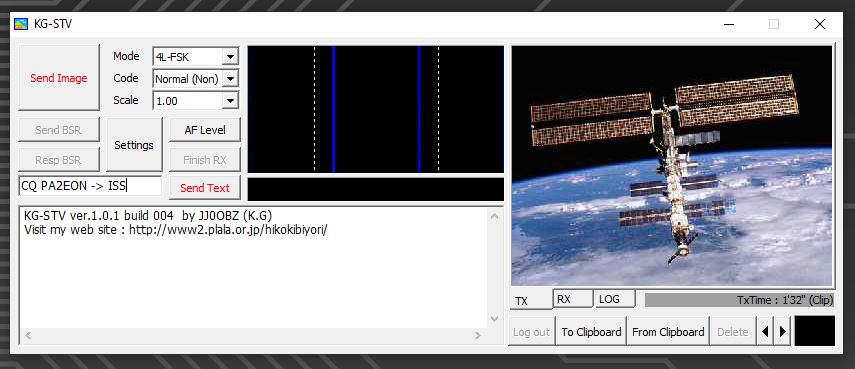Click the KG-STV app icon in title bar
Screen dimensions: 855x369
[x=21, y=24]
